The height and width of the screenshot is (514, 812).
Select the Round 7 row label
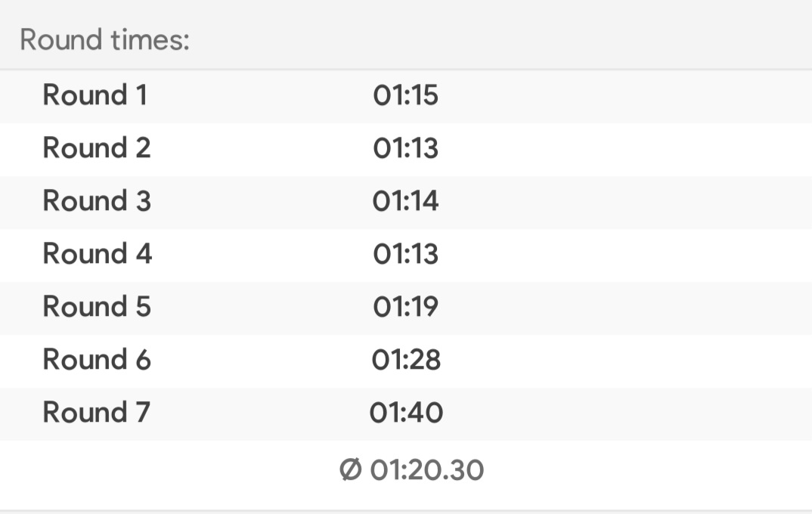click(96, 412)
